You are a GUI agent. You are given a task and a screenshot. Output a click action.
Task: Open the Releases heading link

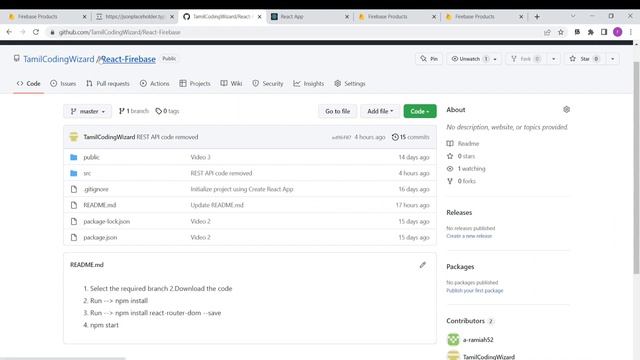(x=459, y=213)
